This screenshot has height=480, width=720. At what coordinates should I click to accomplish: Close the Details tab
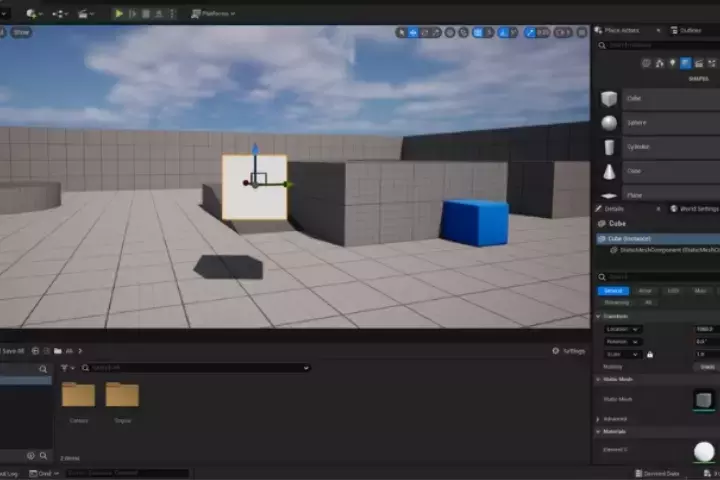658,209
